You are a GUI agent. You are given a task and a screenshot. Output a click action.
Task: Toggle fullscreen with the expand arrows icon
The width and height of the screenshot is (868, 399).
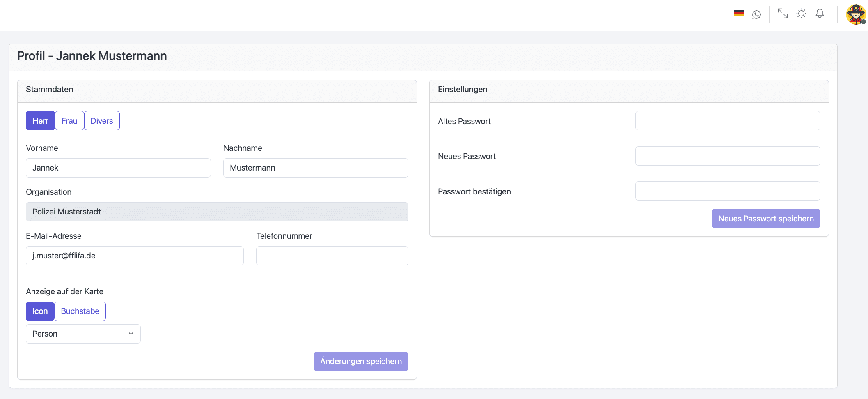(783, 14)
